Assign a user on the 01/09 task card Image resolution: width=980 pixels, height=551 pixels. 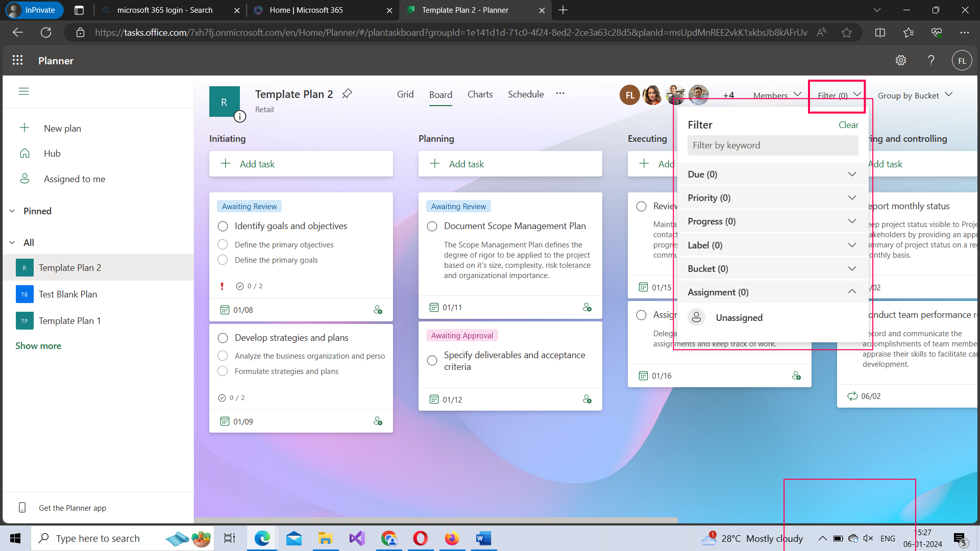pyautogui.click(x=378, y=421)
